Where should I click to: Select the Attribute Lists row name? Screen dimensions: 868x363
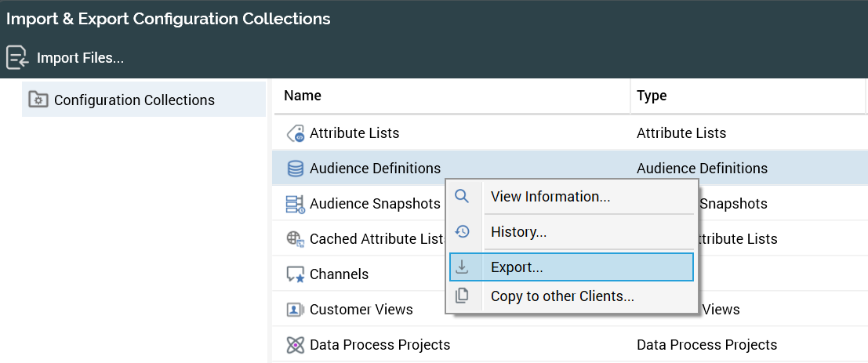pyautogui.click(x=354, y=133)
